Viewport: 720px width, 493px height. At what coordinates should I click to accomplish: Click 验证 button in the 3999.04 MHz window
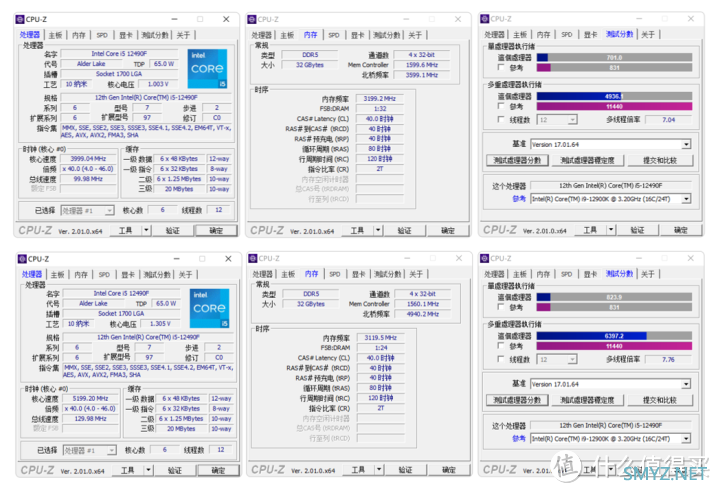[x=173, y=230]
